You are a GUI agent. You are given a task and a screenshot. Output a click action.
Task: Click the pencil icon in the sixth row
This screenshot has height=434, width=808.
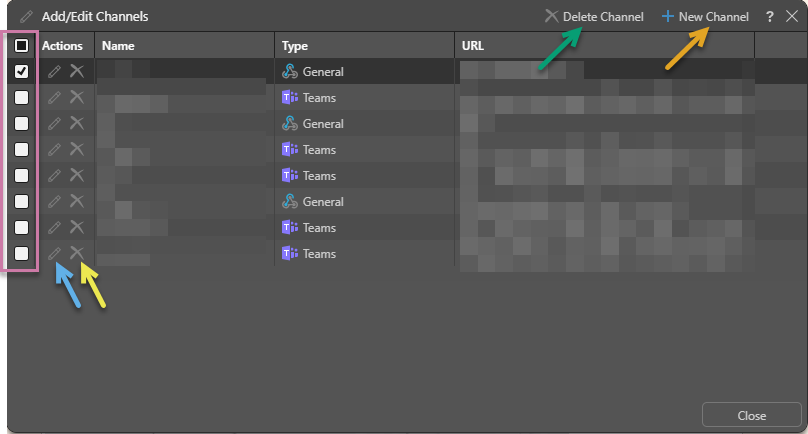55,202
